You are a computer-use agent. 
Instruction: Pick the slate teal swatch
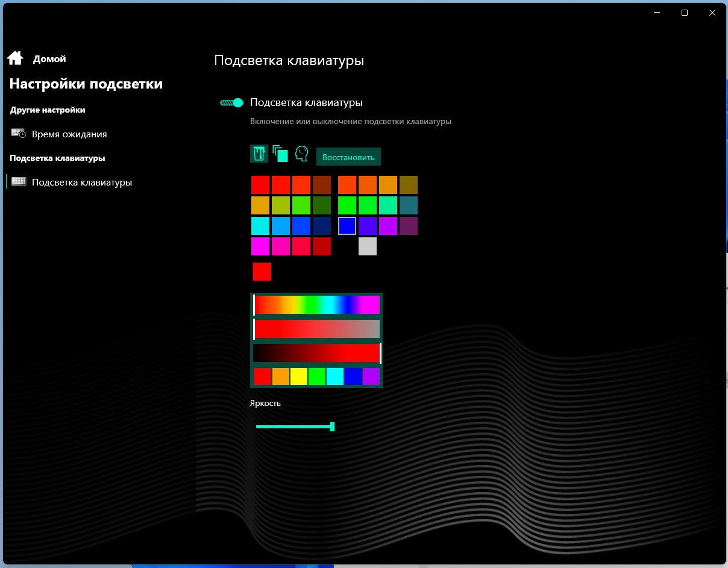tap(409, 205)
